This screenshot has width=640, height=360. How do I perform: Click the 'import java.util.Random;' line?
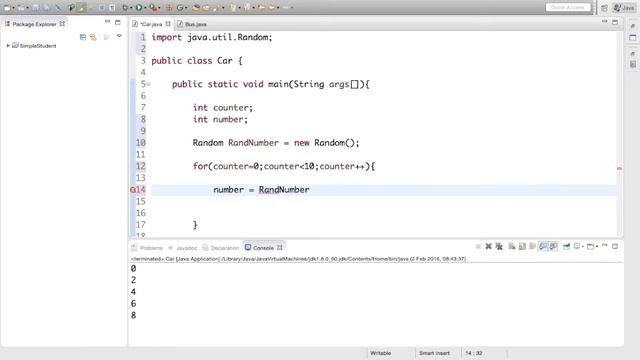[x=212, y=38]
